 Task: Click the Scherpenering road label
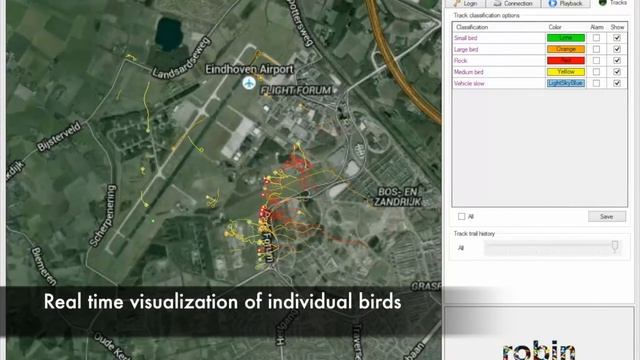(x=103, y=216)
